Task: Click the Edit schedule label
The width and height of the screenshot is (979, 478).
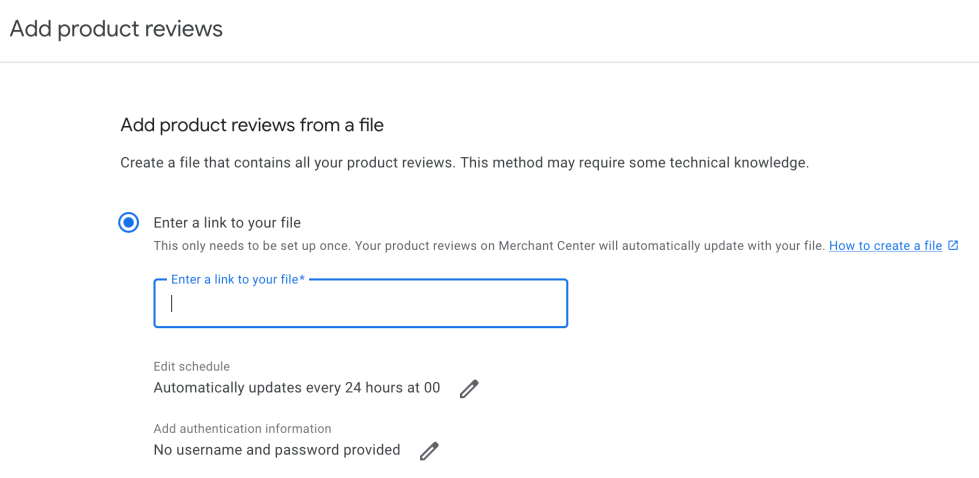Action: pyautogui.click(x=191, y=367)
